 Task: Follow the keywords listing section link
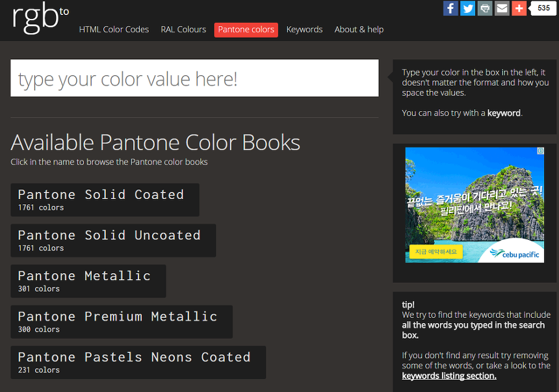coord(448,376)
